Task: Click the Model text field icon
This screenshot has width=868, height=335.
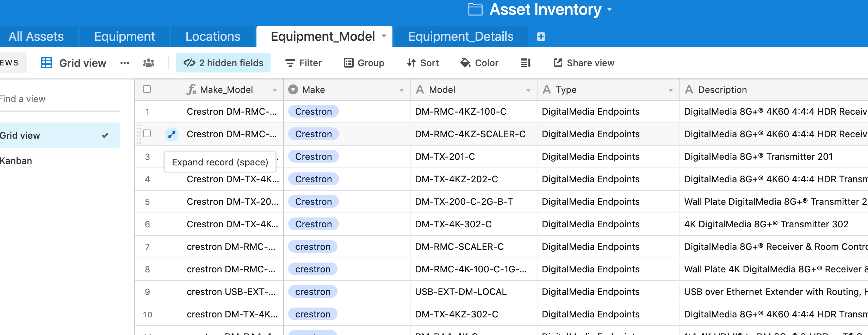Action: tap(420, 89)
